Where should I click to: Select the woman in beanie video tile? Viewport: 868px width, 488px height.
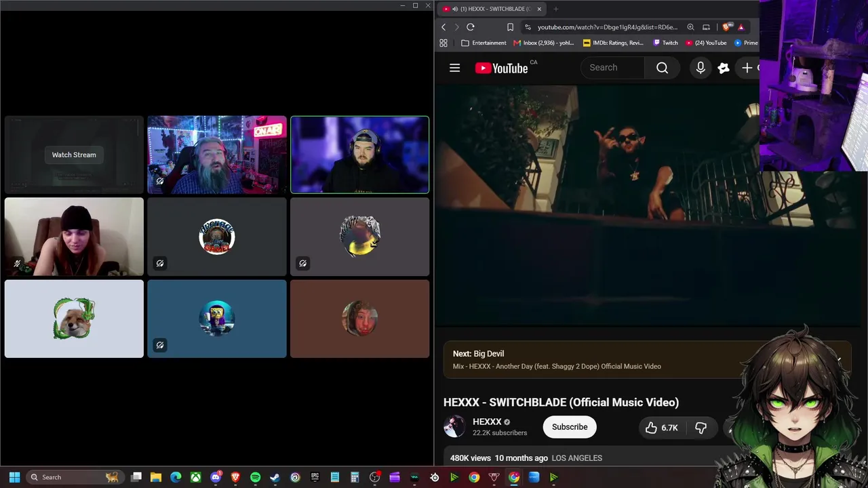(74, 237)
